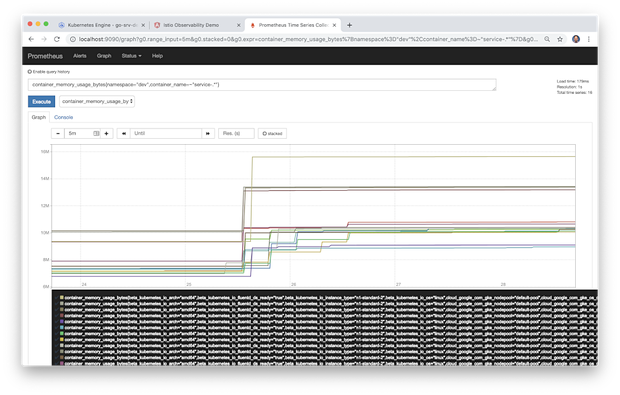Fast-forward the graph end time
Image resolution: width=620 pixels, height=395 pixels.
point(208,134)
